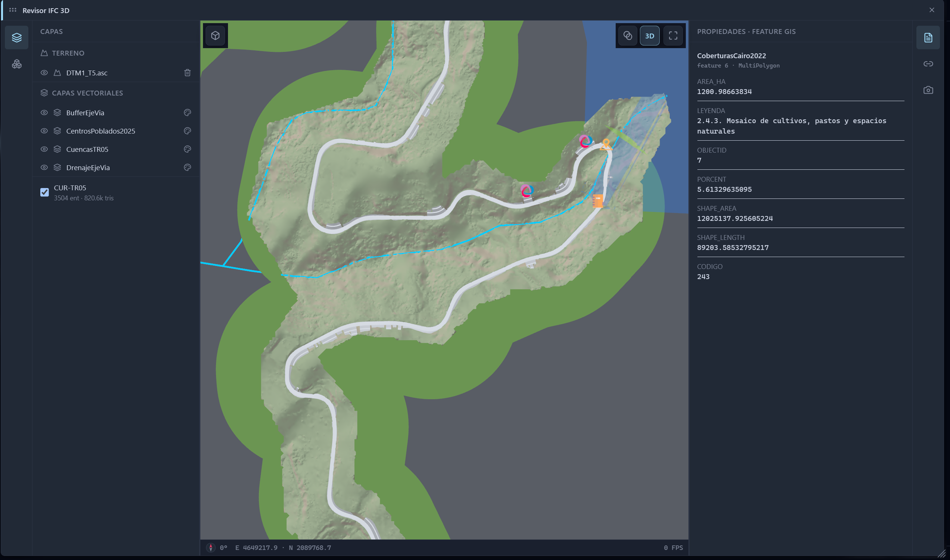Click the 3504 ent · 820.6k tris stats

[84, 198]
